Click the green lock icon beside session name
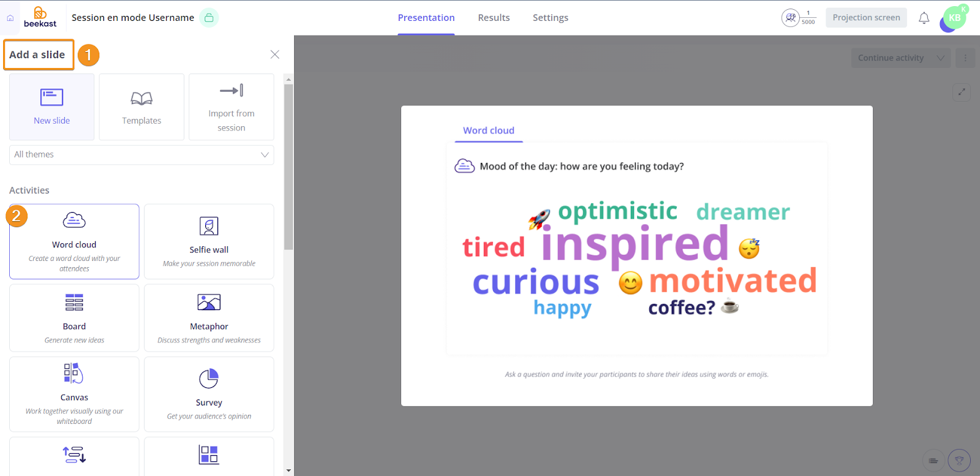 (x=209, y=18)
